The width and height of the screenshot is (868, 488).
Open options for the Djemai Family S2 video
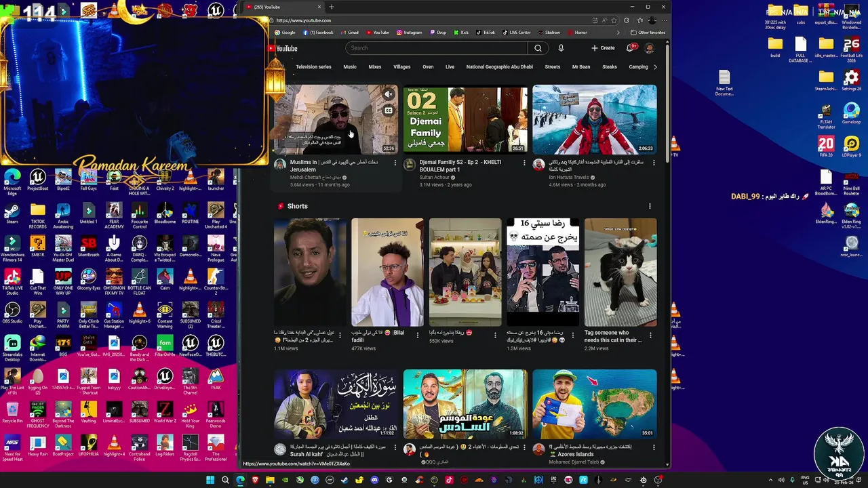click(524, 163)
